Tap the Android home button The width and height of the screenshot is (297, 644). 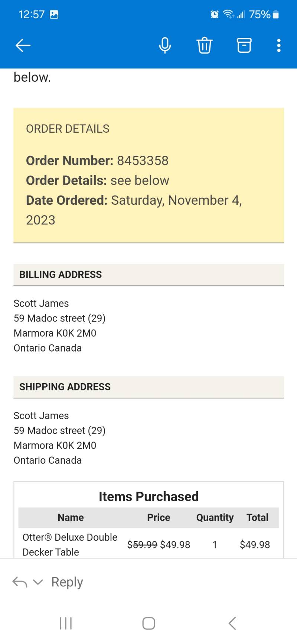point(148,623)
